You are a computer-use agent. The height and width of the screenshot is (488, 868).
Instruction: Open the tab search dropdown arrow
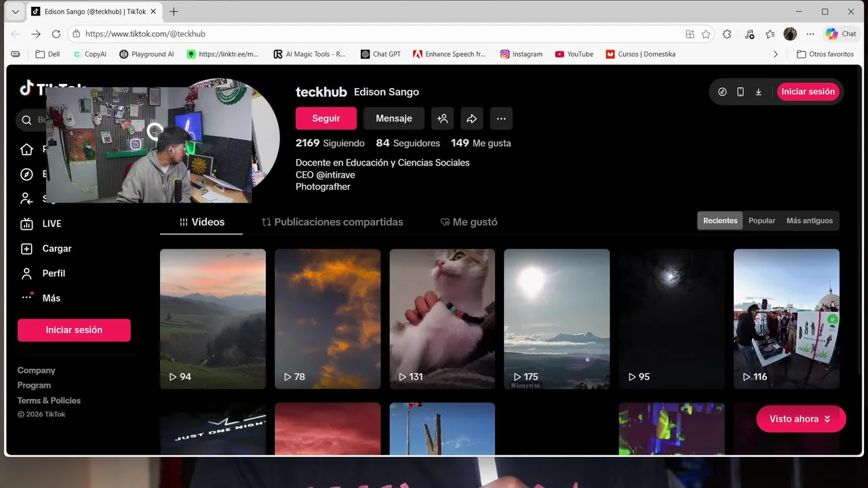click(x=15, y=12)
